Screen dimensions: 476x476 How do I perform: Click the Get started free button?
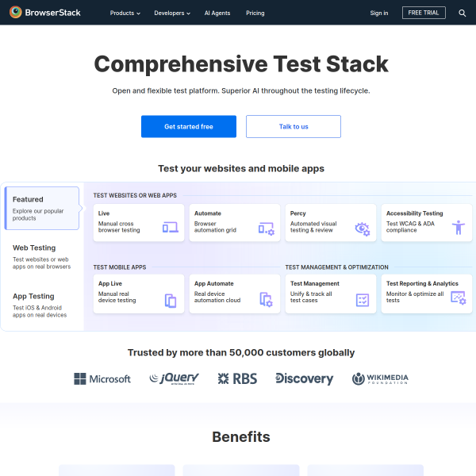tap(189, 127)
